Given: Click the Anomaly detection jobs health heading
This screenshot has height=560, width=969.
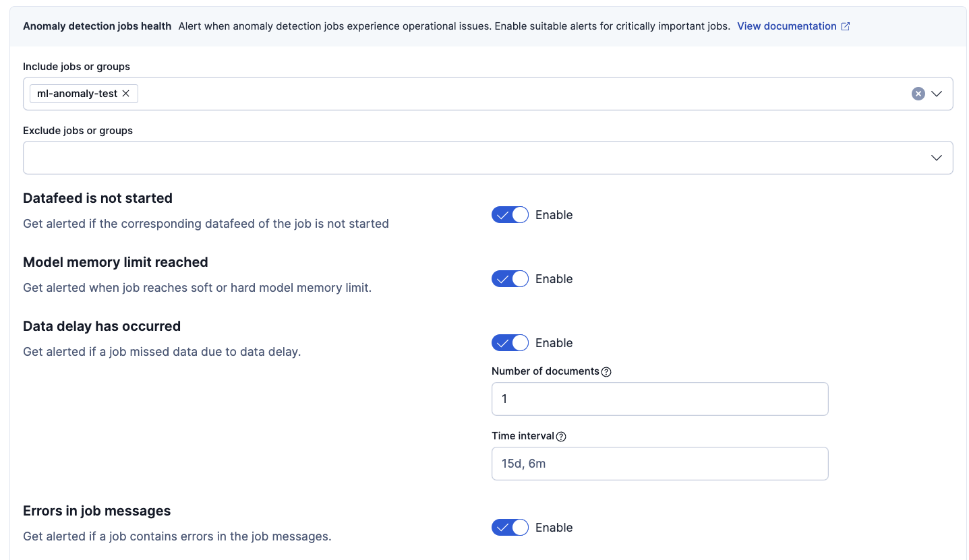Looking at the screenshot, I should [96, 26].
